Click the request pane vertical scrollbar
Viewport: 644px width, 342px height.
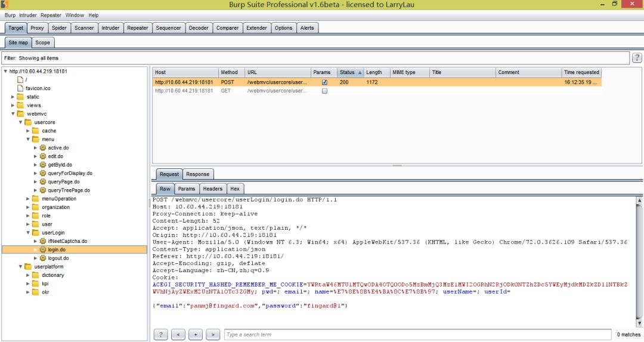coord(639,261)
